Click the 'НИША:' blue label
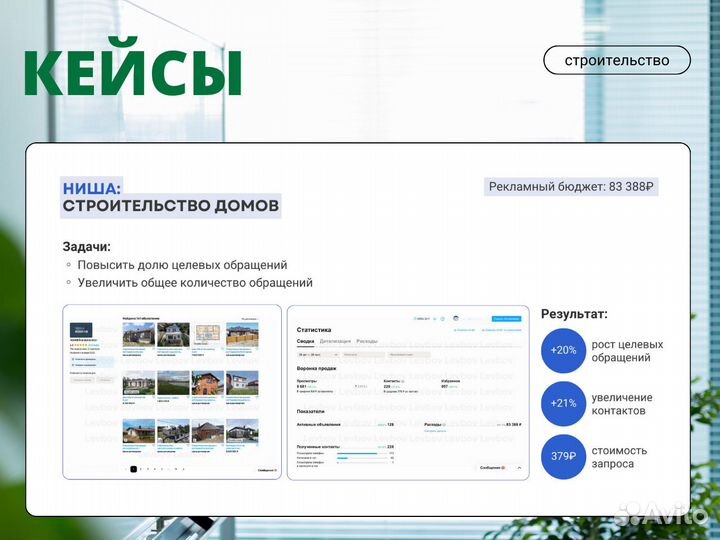This screenshot has width=720, height=540. coord(91,188)
